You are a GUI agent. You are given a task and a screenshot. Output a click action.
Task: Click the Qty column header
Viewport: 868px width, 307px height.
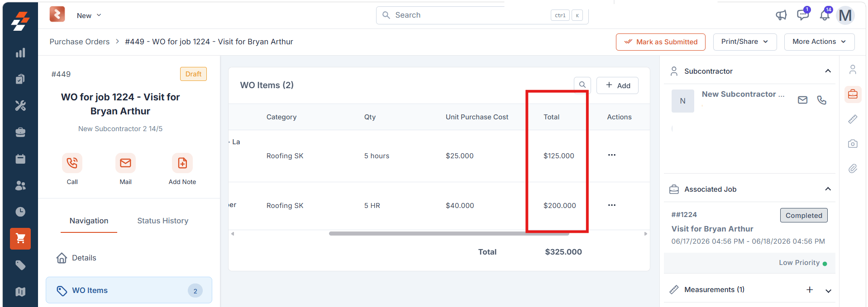pyautogui.click(x=370, y=117)
